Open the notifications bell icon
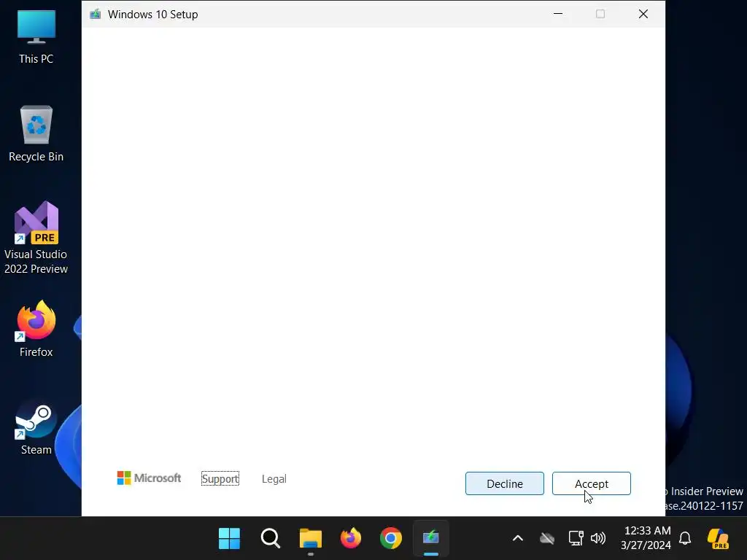Image resolution: width=747 pixels, height=560 pixels. click(x=685, y=539)
